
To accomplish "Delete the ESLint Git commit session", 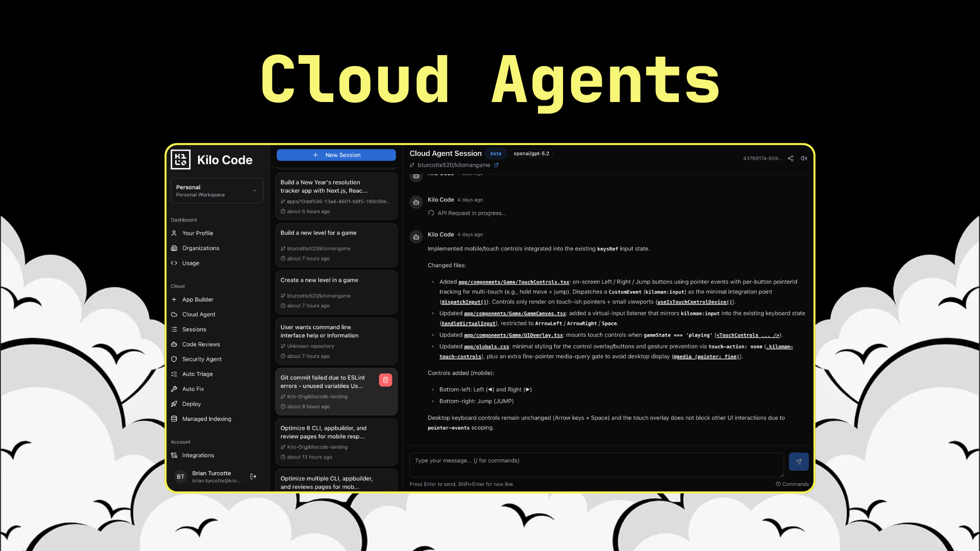I will [385, 380].
